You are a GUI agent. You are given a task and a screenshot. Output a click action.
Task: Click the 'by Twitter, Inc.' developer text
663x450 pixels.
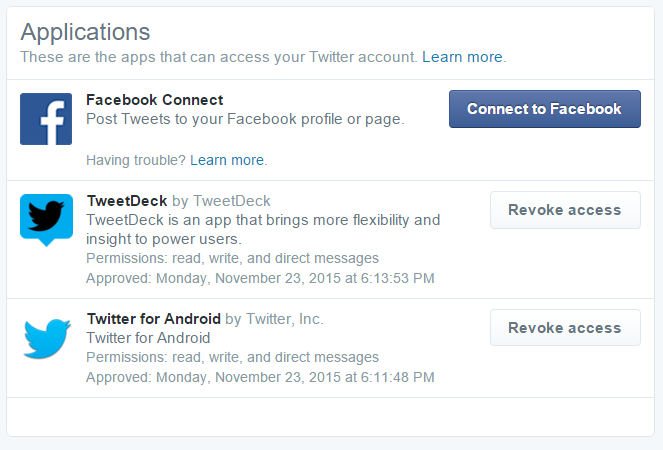[x=274, y=319]
